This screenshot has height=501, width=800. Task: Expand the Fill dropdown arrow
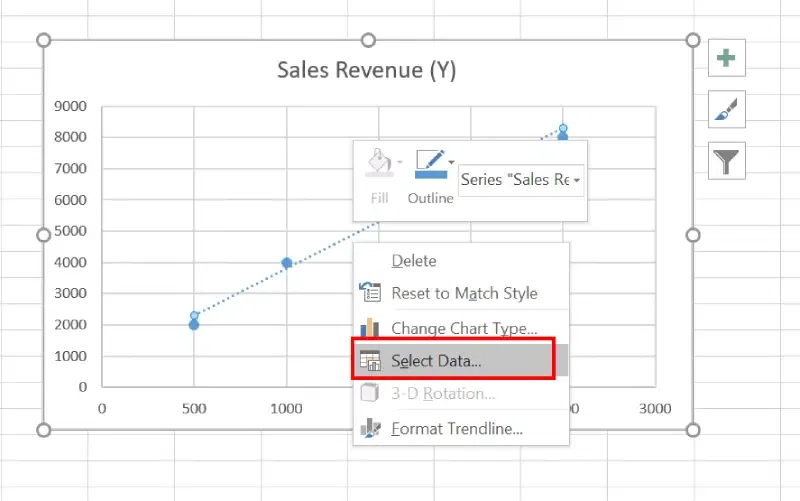(400, 161)
